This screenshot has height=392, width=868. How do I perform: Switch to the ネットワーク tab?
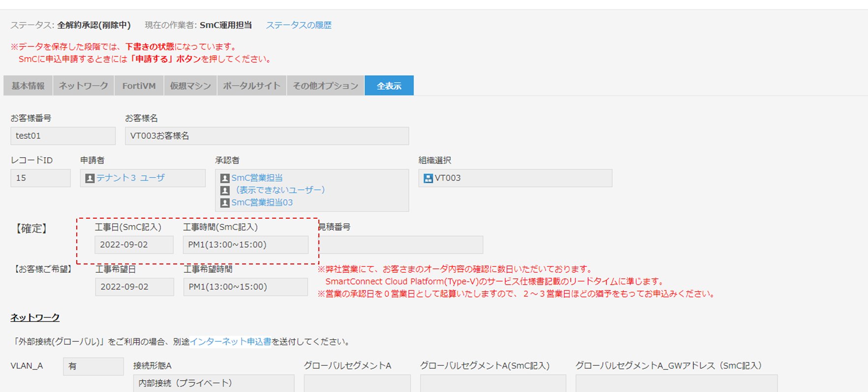(x=84, y=86)
